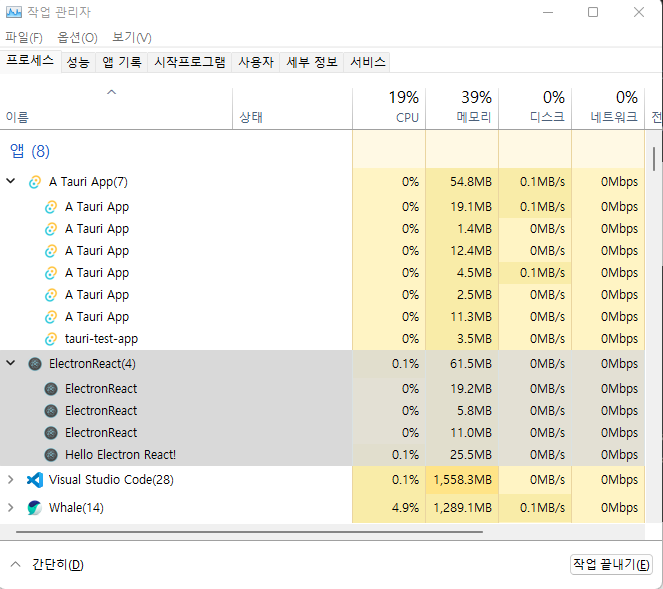Click the tauri-test-app process icon
Viewport: 663px width, 589px height.
(51, 339)
